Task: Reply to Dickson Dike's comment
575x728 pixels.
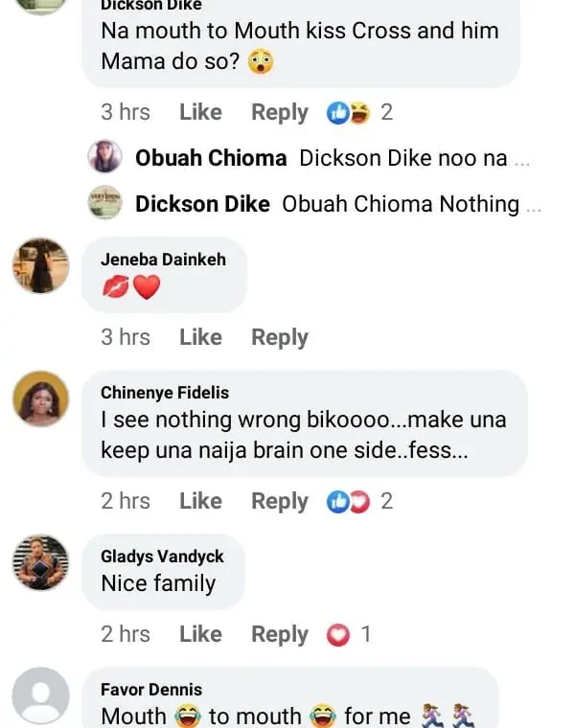Action: coord(279,113)
